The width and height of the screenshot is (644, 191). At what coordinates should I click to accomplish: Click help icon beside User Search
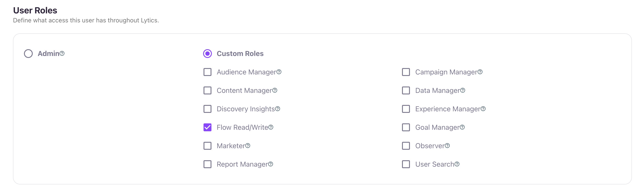tap(457, 164)
